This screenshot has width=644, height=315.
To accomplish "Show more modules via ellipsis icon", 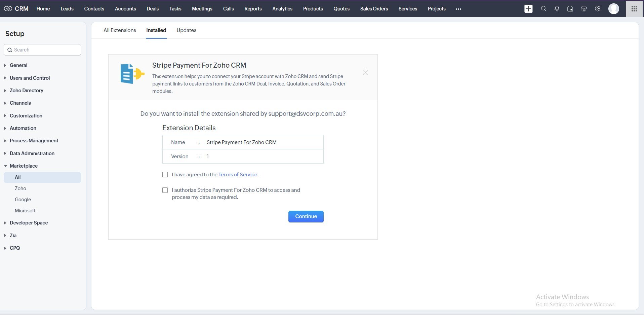I will pos(458,9).
